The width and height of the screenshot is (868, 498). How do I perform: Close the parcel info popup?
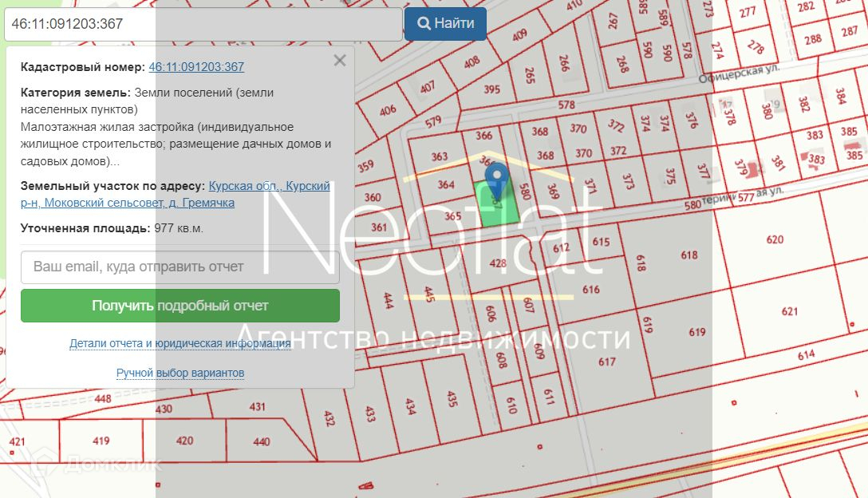340,61
